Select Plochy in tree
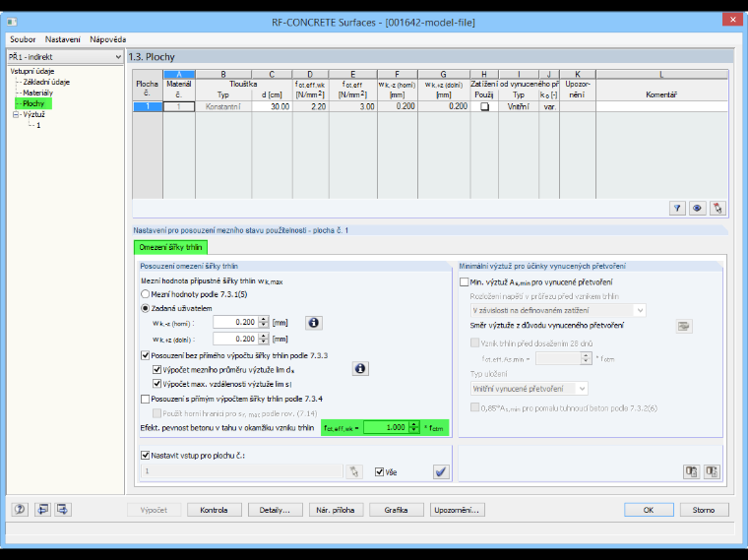This screenshot has height=560, width=748. 33,103
